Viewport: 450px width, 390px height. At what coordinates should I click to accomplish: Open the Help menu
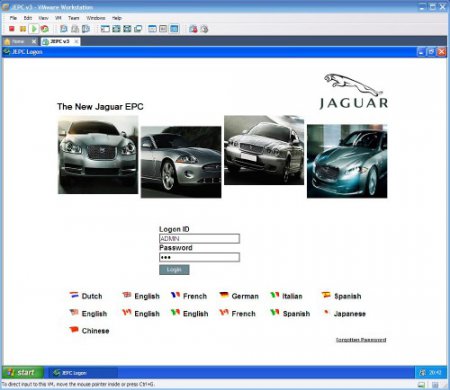(x=117, y=18)
